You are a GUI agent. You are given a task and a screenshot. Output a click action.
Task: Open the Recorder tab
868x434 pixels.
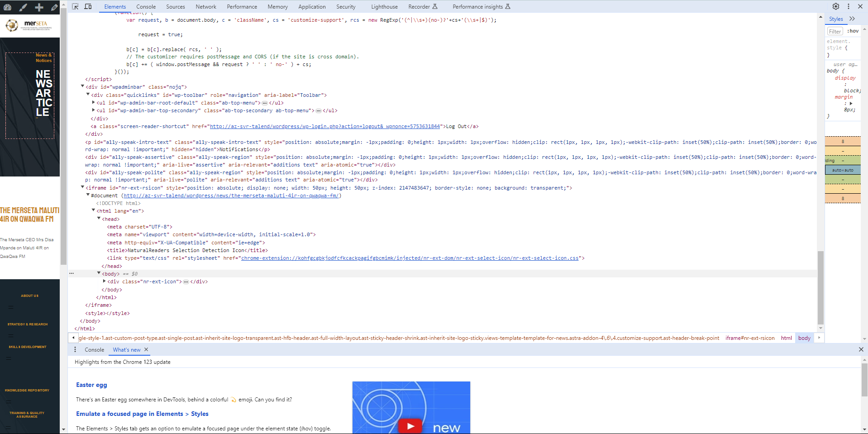point(423,7)
